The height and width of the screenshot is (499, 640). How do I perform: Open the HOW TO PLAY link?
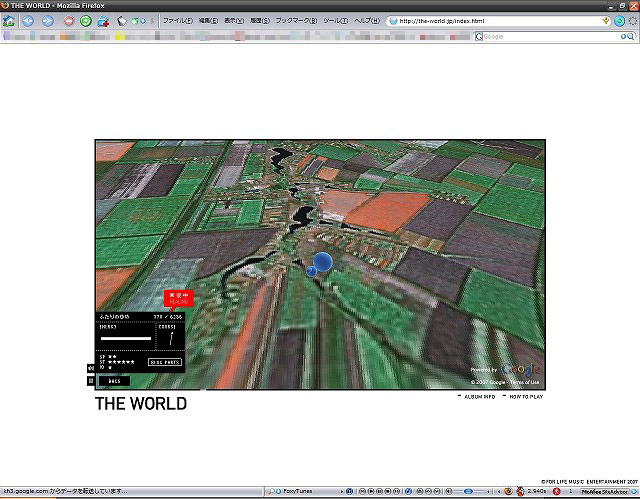pyautogui.click(x=526, y=397)
